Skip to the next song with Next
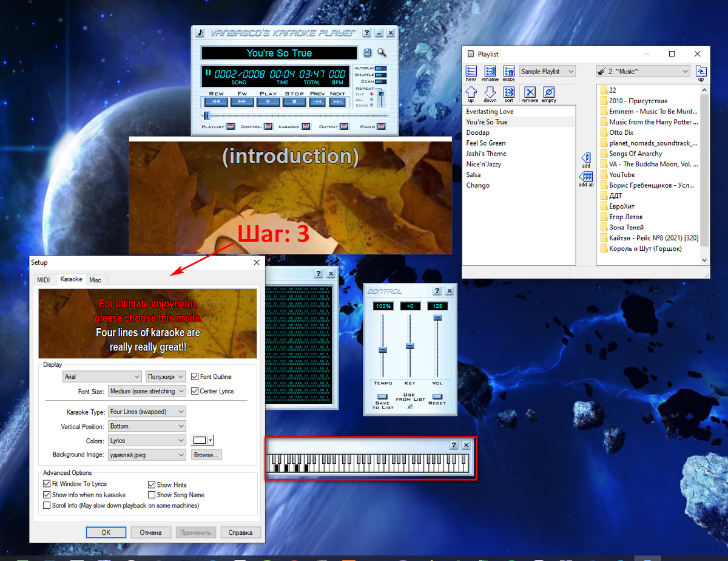This screenshot has width=728, height=561. (337, 102)
